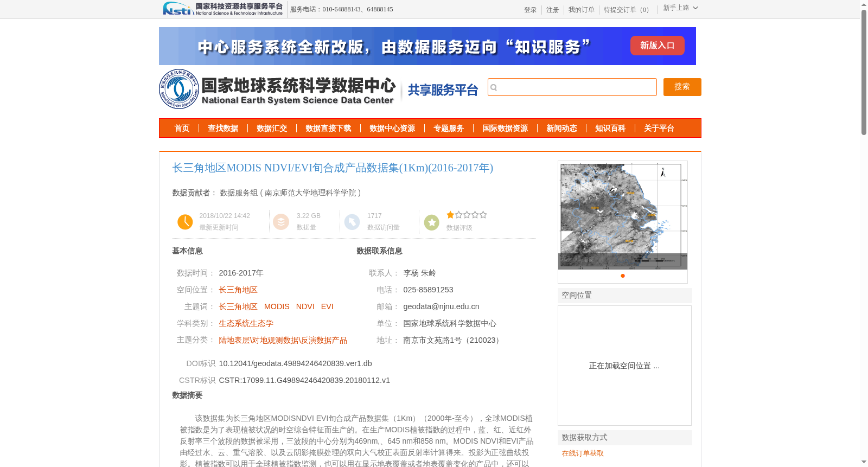Click the data visits icon
Screen dimensions: 868x467
[x=352, y=222]
